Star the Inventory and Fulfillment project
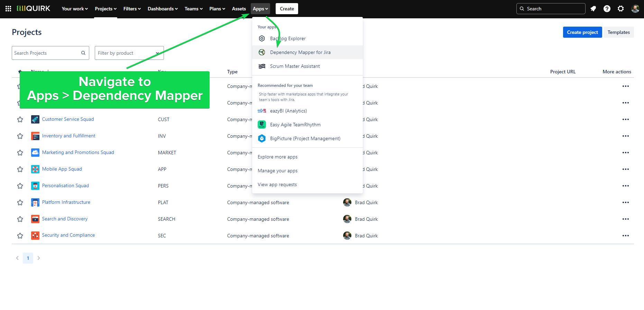644x310 pixels. pyautogui.click(x=20, y=136)
